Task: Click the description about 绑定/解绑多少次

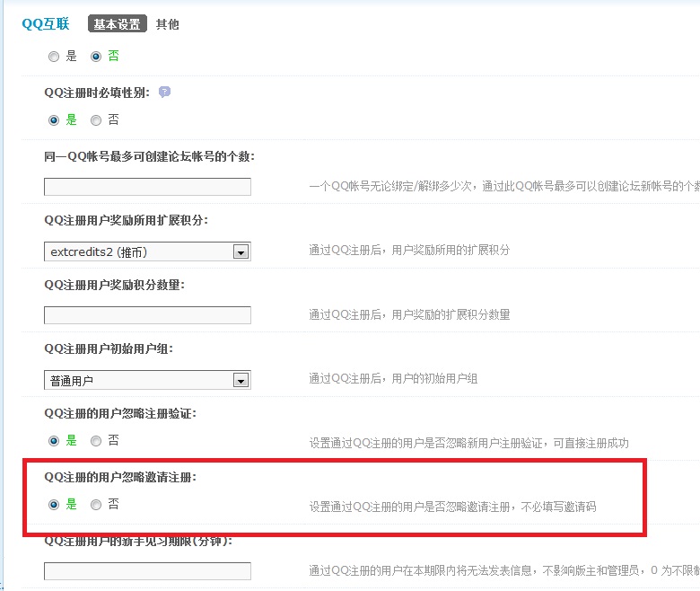Action: click(504, 186)
